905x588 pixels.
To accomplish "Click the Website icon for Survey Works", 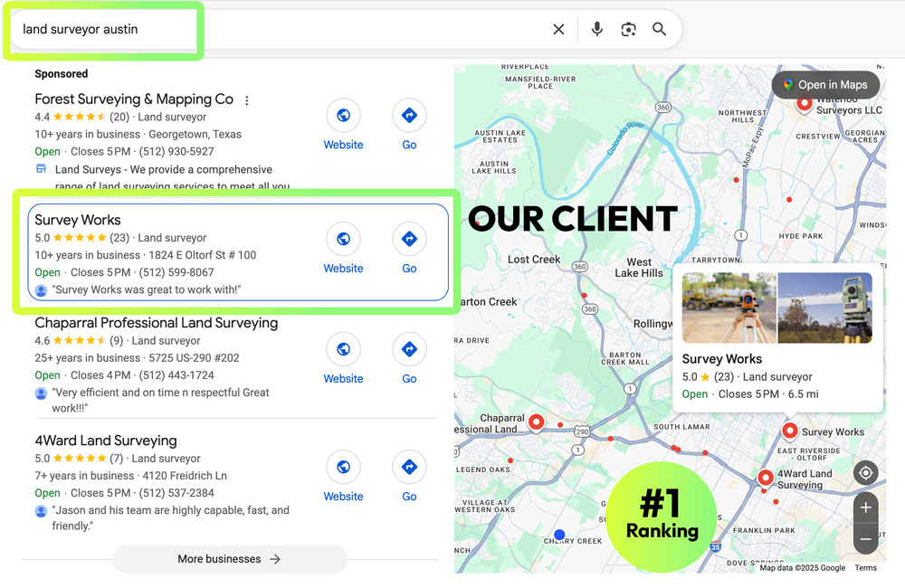I will [343, 238].
